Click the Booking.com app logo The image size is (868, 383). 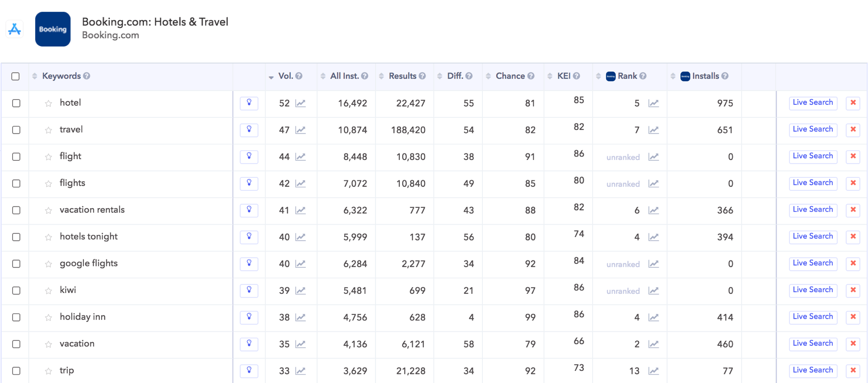click(x=53, y=29)
